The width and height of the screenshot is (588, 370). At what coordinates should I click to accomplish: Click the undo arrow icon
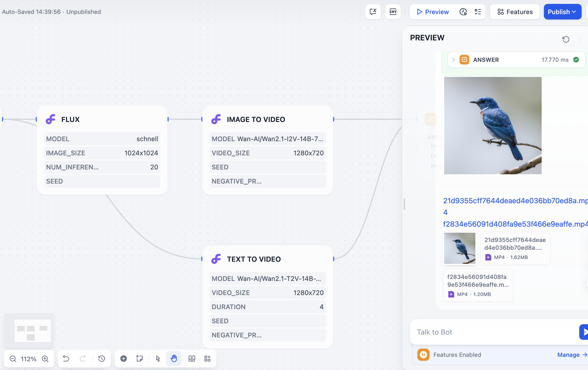tap(66, 359)
